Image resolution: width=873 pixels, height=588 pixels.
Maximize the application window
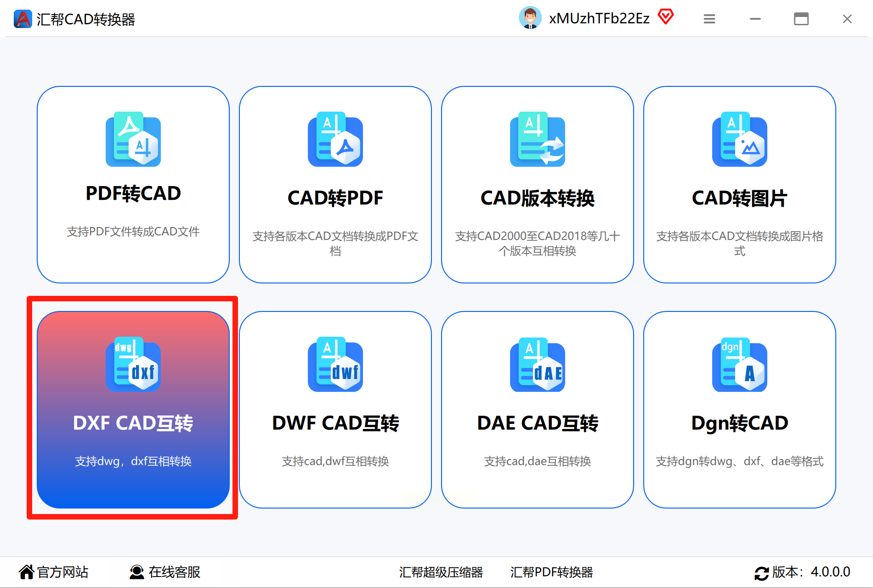click(x=801, y=19)
